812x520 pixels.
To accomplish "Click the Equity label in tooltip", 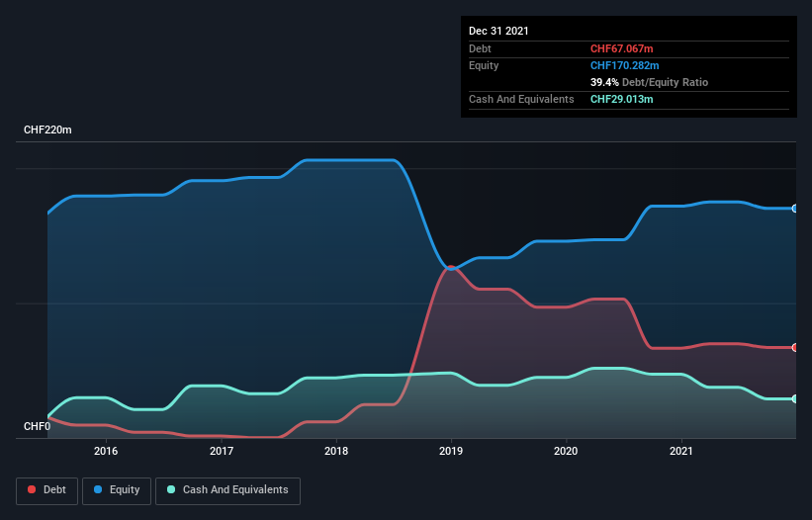I will point(484,65).
